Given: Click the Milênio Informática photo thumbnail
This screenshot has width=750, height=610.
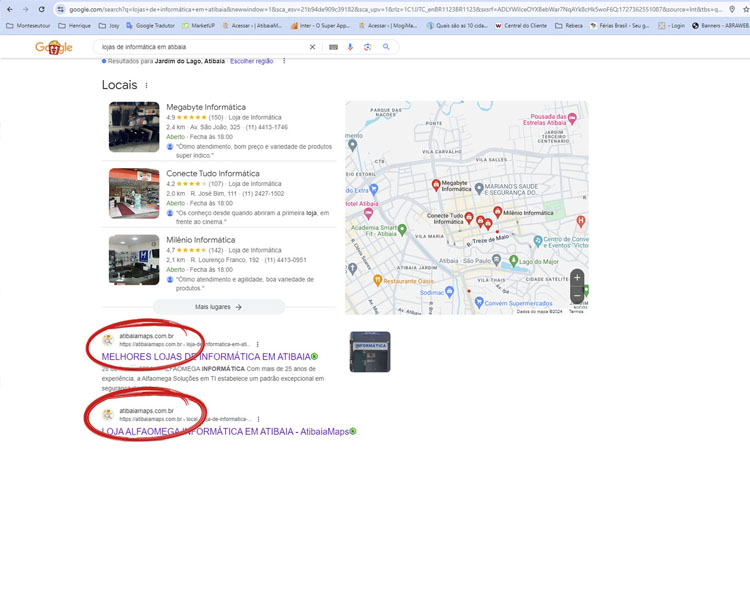Looking at the screenshot, I should [x=134, y=260].
